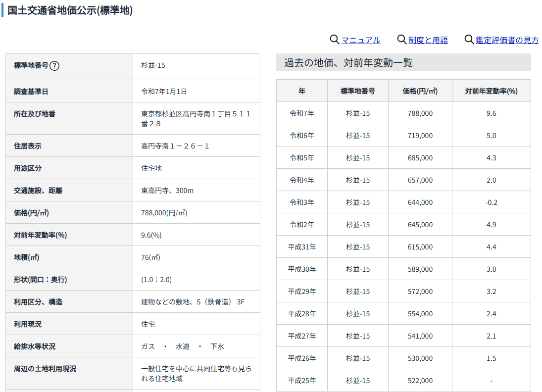Screen dimensions: 542x392
Task: Click the magnifier icon next to 制度と用語
Action: [402, 40]
